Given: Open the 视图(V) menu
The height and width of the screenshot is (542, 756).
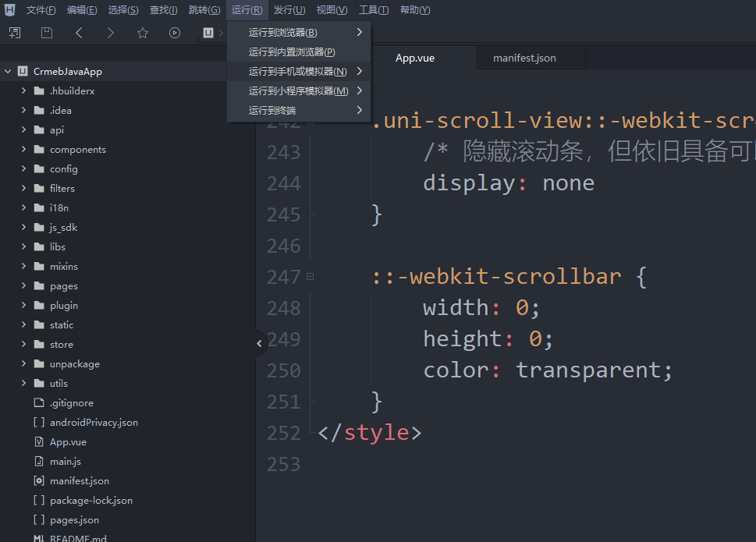Looking at the screenshot, I should (x=332, y=10).
